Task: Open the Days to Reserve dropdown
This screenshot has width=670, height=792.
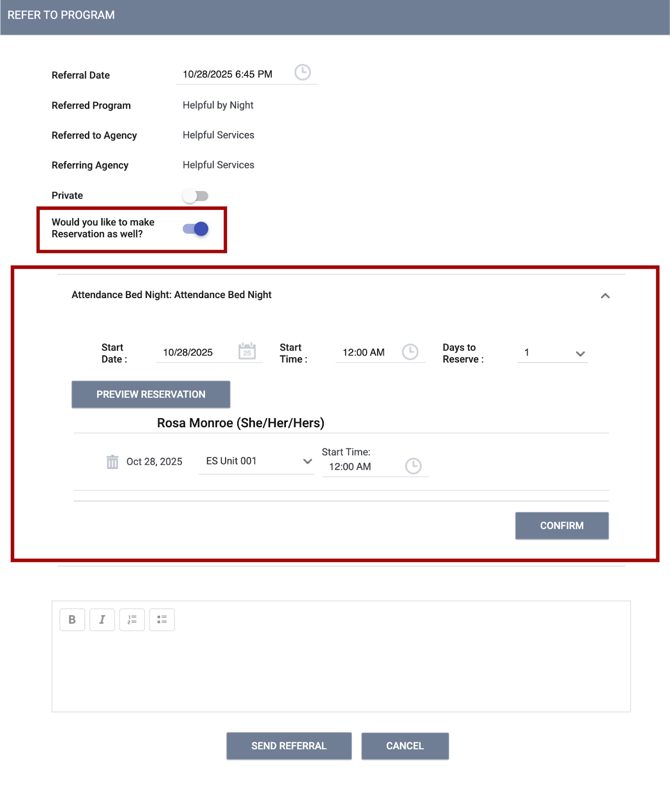Action: click(552, 353)
